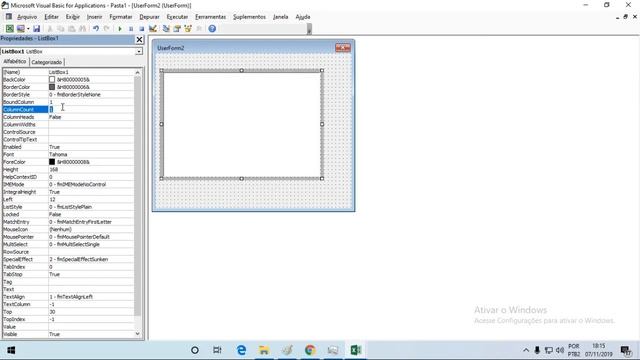Open the Windows Start menu
This screenshot has height=360, width=640.
(x=11, y=350)
